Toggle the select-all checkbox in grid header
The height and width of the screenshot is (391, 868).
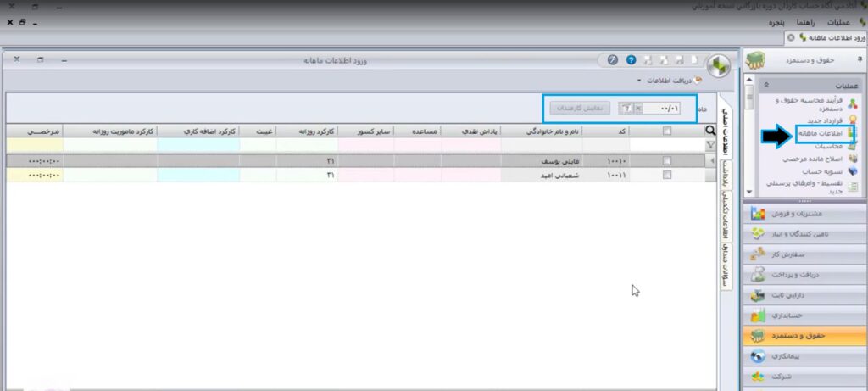(667, 131)
